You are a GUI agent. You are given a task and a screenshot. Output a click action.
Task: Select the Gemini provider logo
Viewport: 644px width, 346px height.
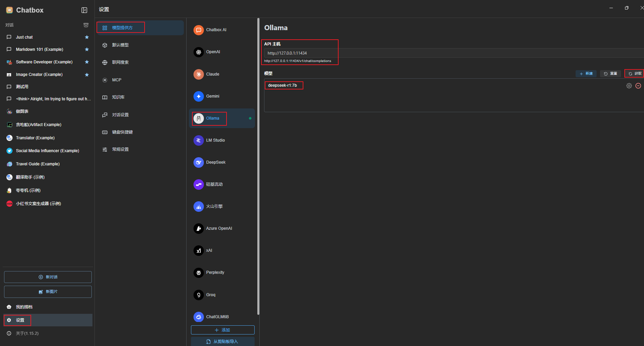(199, 96)
